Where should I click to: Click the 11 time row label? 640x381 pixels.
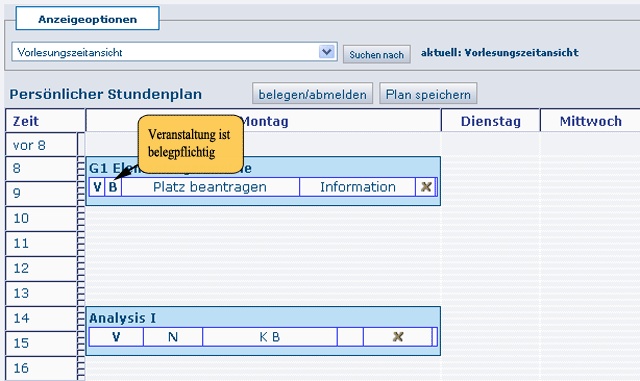click(x=41, y=243)
